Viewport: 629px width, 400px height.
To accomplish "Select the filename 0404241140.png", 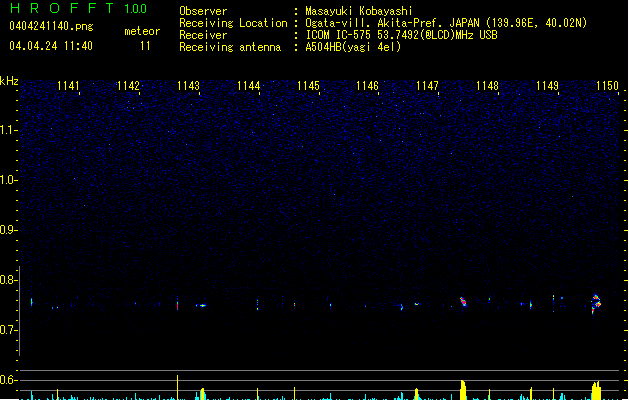I will [51, 26].
